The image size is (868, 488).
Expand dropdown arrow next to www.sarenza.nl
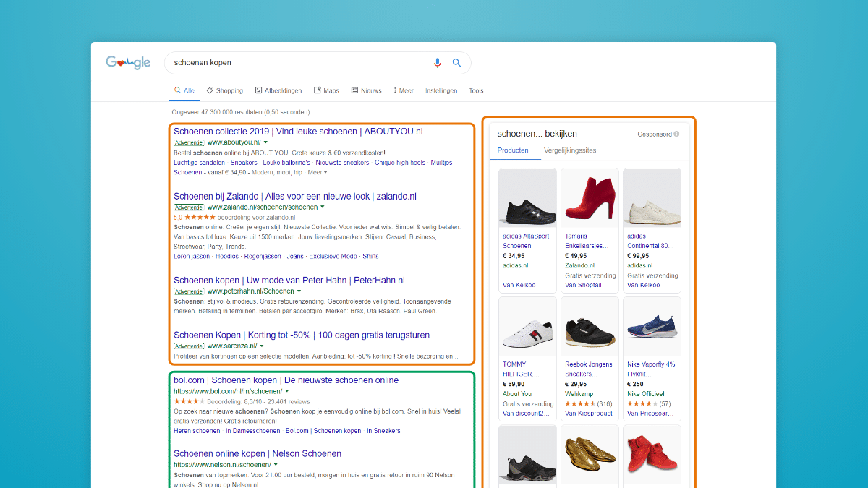[262, 346]
